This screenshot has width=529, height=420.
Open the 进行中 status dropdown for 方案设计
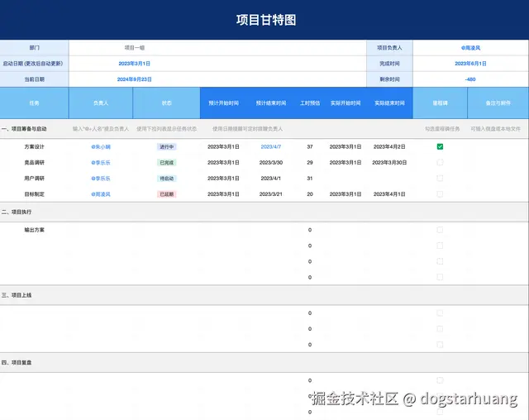point(167,146)
